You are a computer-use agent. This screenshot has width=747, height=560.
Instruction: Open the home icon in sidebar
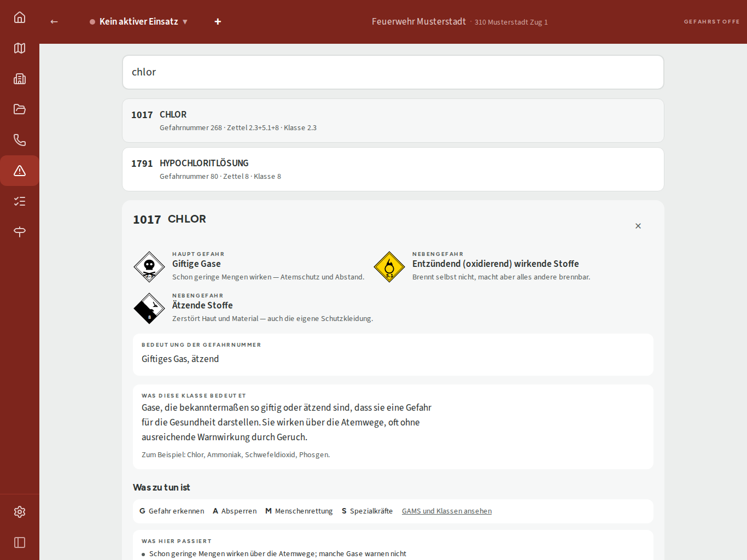[x=20, y=17]
